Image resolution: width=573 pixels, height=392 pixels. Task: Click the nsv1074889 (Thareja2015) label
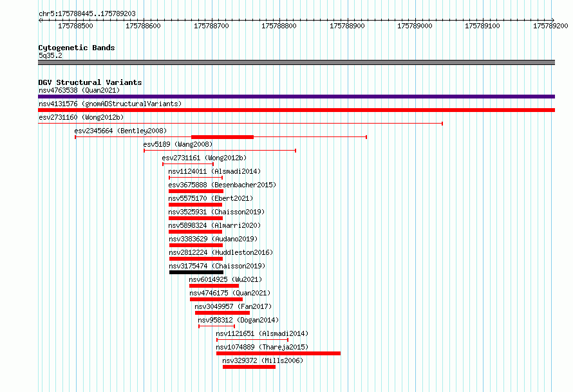tap(262, 347)
